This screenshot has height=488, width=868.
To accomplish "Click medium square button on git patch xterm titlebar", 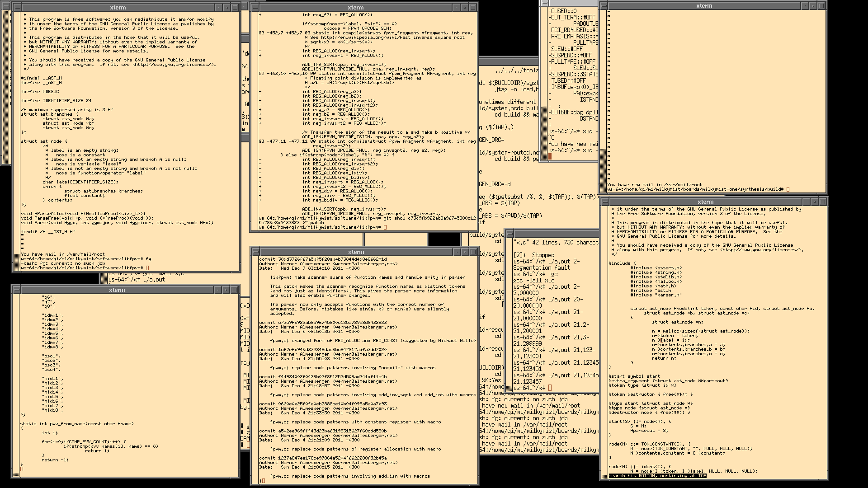I will [464, 8].
